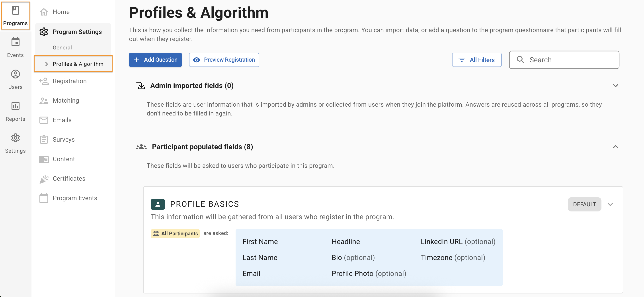Open the General settings sub-item

(x=62, y=47)
